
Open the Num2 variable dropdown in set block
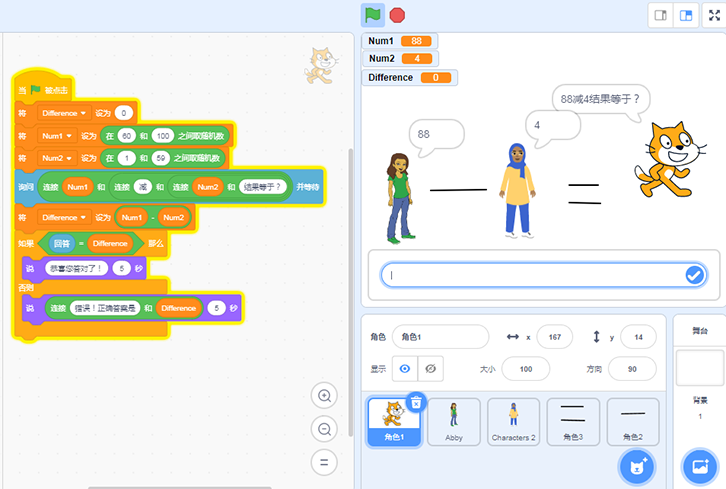58,158
